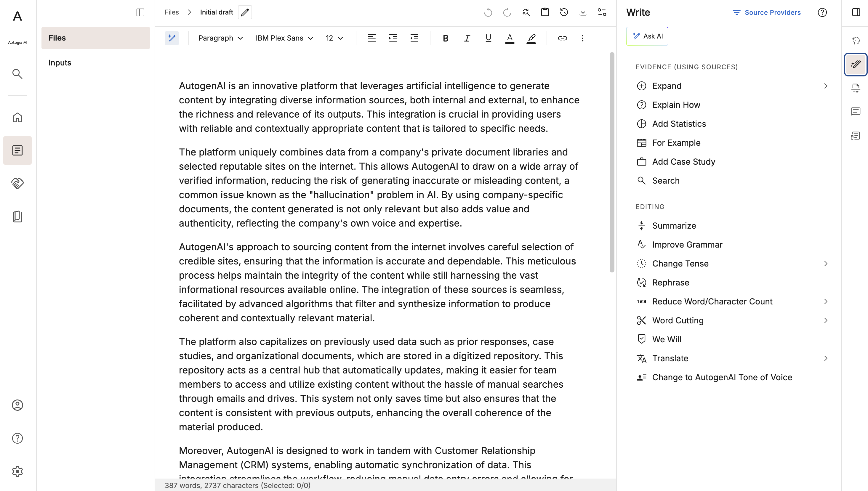Open the more options vertical dots menu
Screen dimensions: 868x491
point(583,38)
